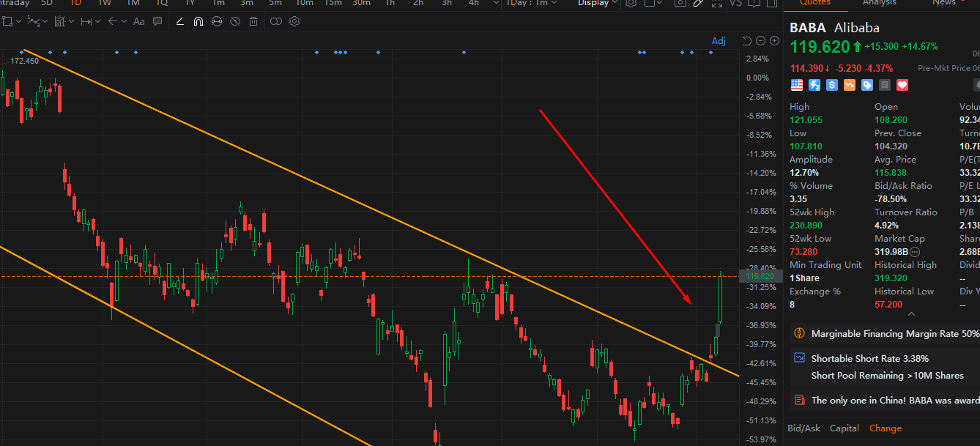Click the orange chart badge icon

(850, 85)
